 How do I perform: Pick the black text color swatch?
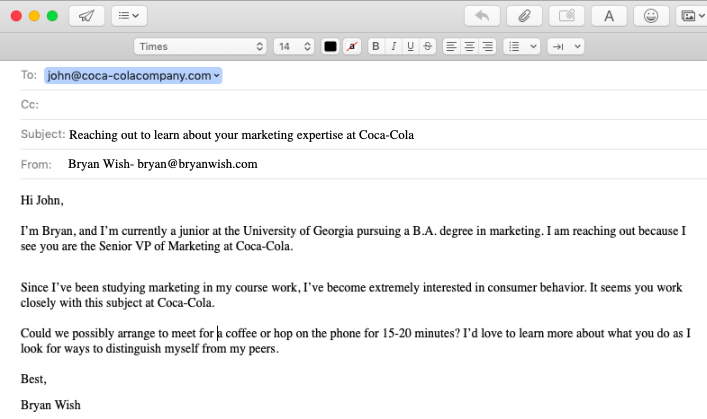(x=330, y=46)
